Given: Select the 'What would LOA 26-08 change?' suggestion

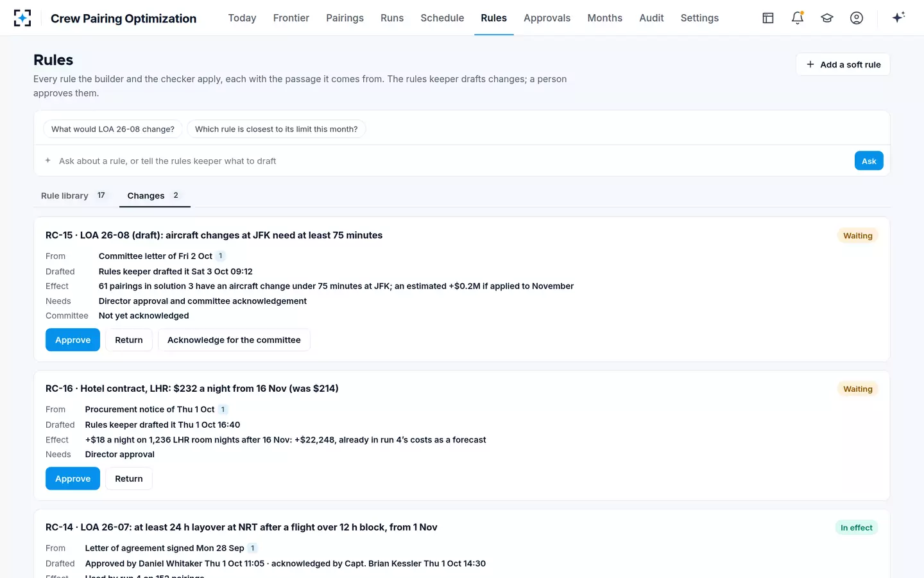Looking at the screenshot, I should [113, 129].
